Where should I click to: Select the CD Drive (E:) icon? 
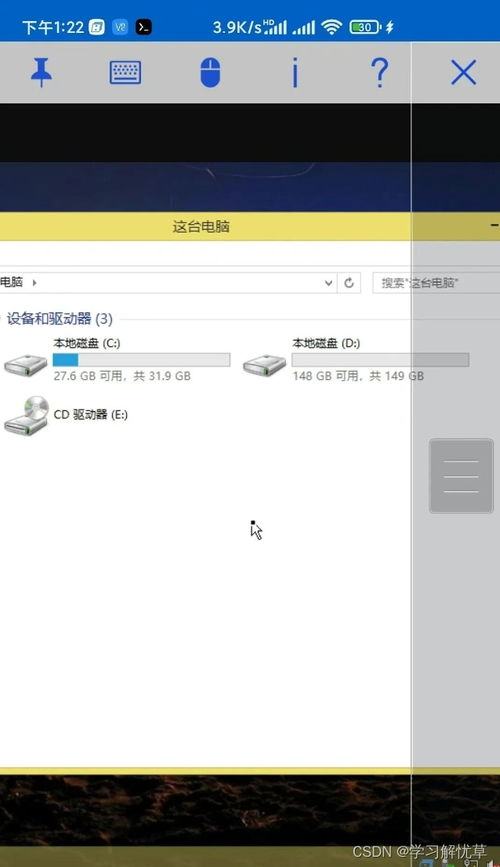26,415
